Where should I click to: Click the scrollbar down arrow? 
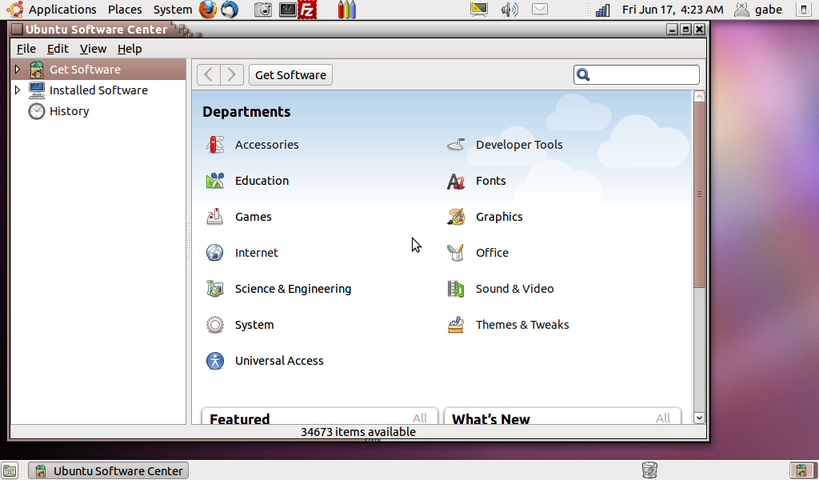pos(699,418)
